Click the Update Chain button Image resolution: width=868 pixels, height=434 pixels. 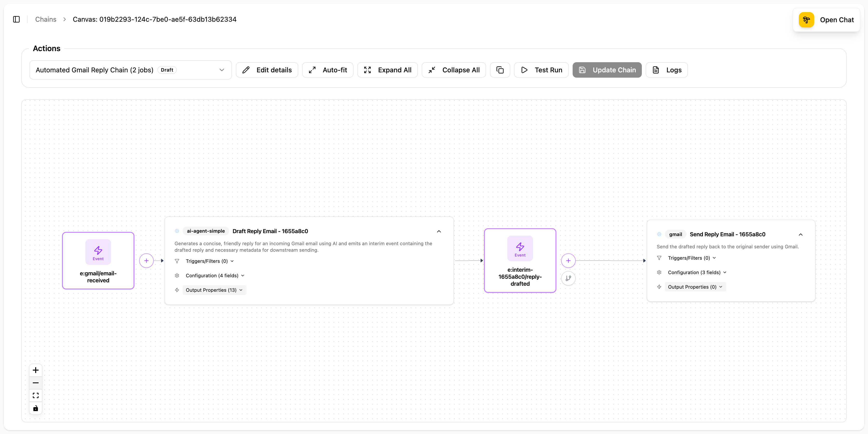607,70
